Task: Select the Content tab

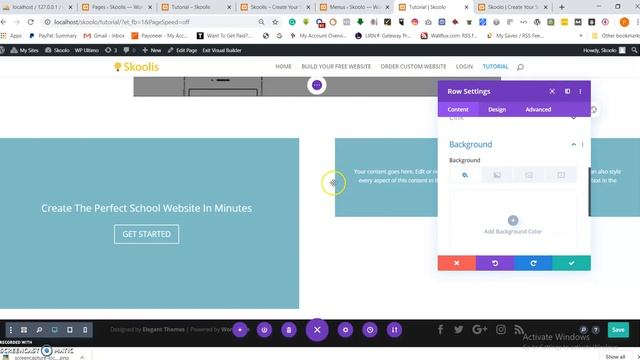Action: click(458, 109)
